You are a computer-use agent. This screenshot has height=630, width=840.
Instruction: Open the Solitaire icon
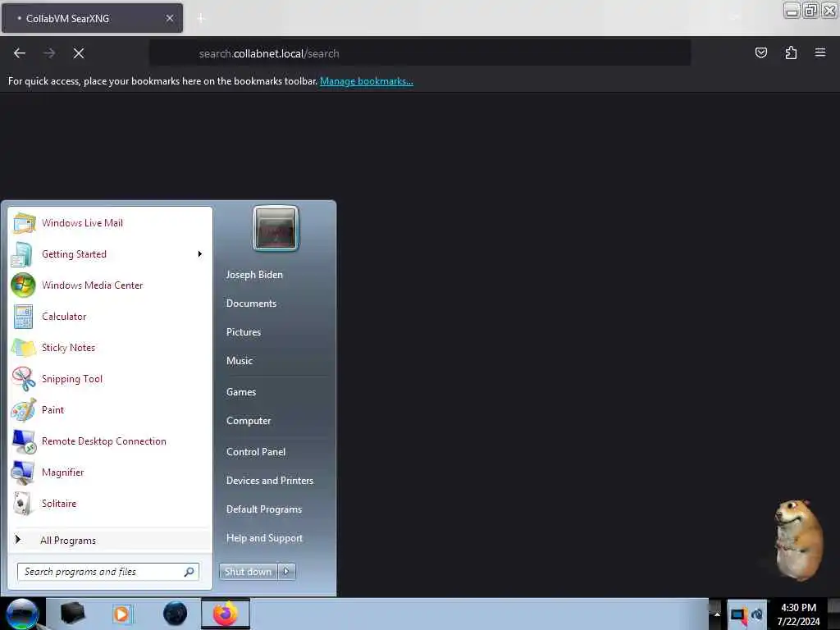click(23, 504)
